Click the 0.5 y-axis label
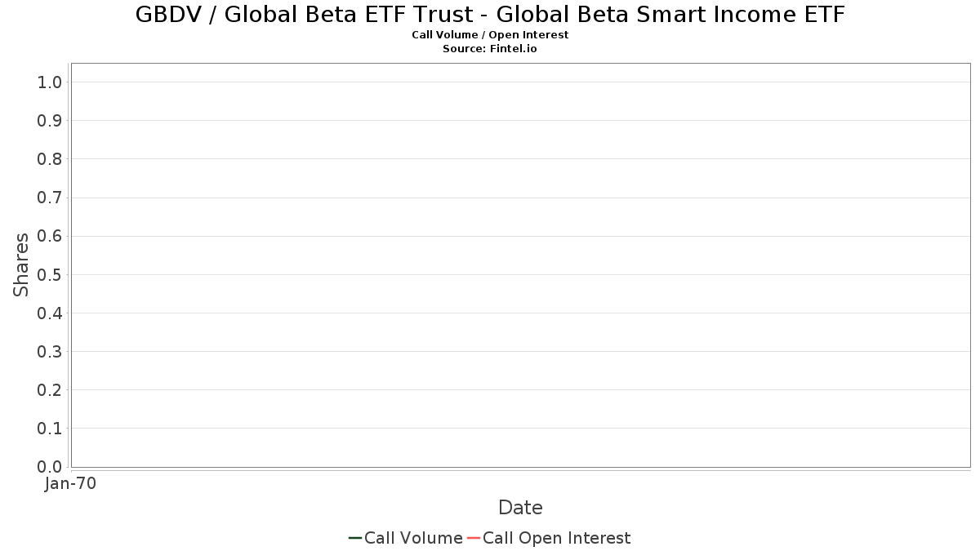The height and width of the screenshot is (551, 980). [50, 274]
